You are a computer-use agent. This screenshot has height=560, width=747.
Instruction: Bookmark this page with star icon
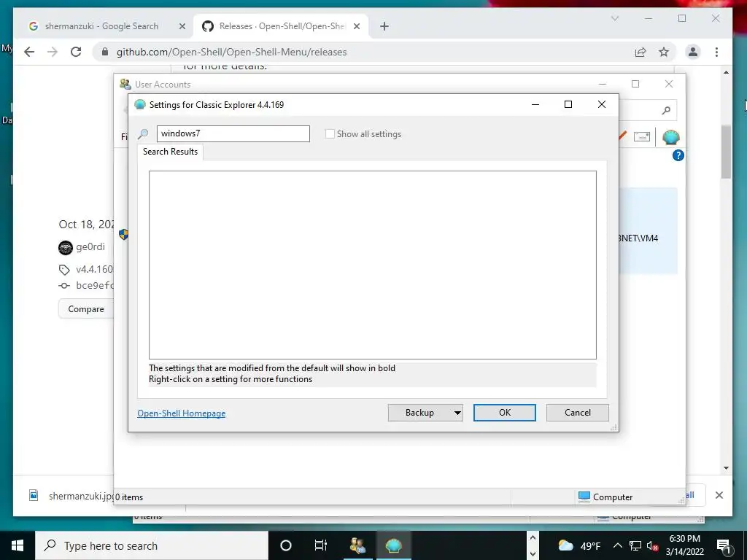click(664, 52)
